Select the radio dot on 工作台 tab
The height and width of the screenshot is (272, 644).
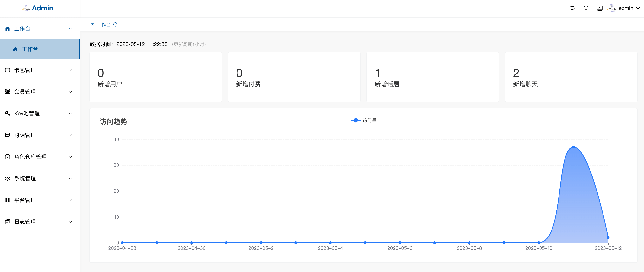[92, 24]
